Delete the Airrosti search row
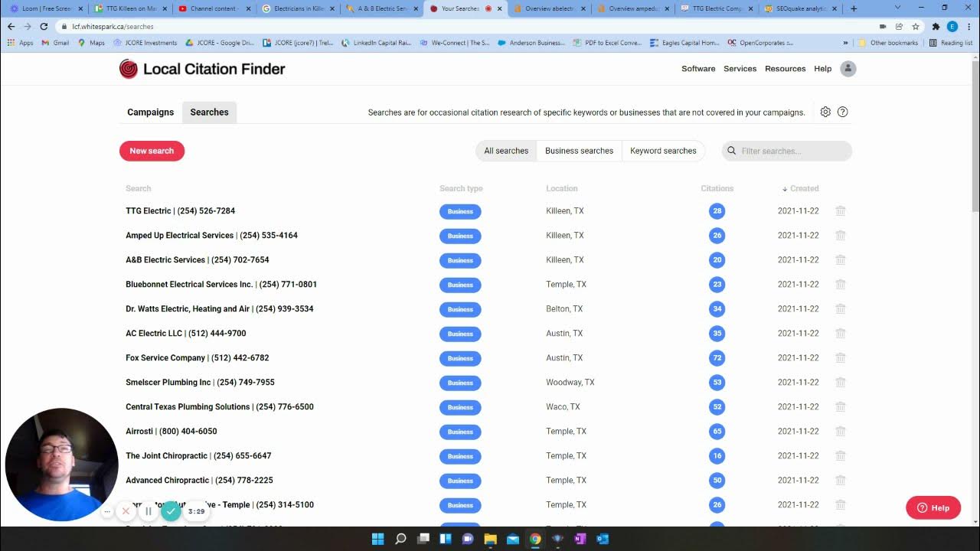The width and height of the screenshot is (980, 551). [840, 431]
